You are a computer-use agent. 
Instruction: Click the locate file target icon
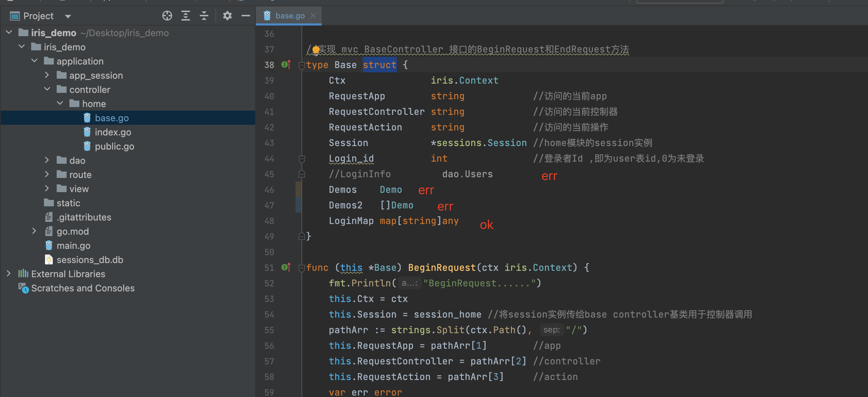coord(167,16)
